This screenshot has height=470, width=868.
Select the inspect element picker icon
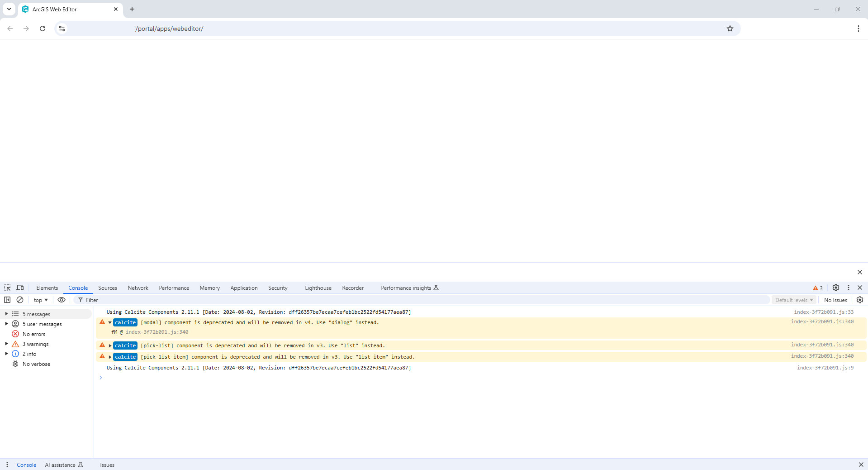(7, 288)
